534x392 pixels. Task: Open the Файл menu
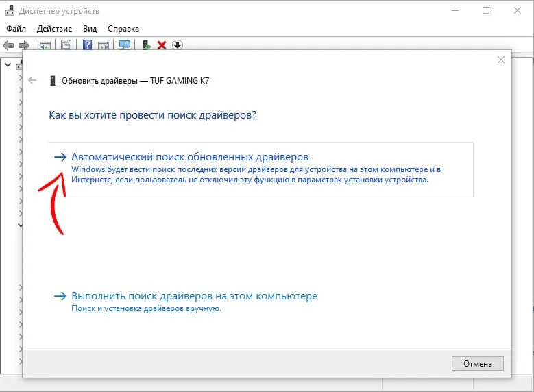(x=16, y=29)
